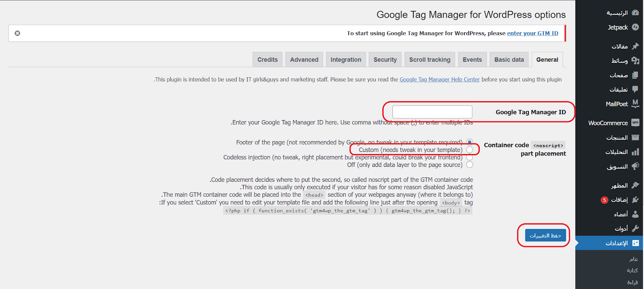Click the plugins update count badge 5
The height and width of the screenshot is (289, 644).
(604, 200)
